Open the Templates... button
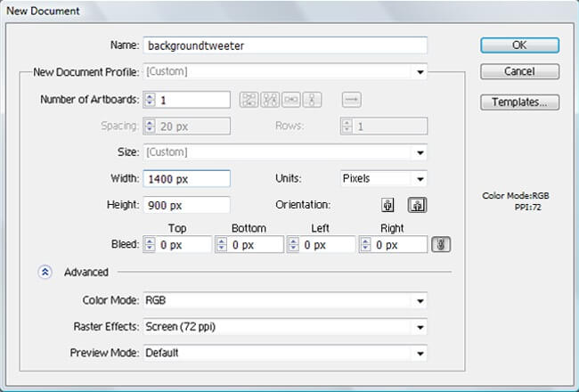This screenshot has height=392, width=579. coord(519,102)
